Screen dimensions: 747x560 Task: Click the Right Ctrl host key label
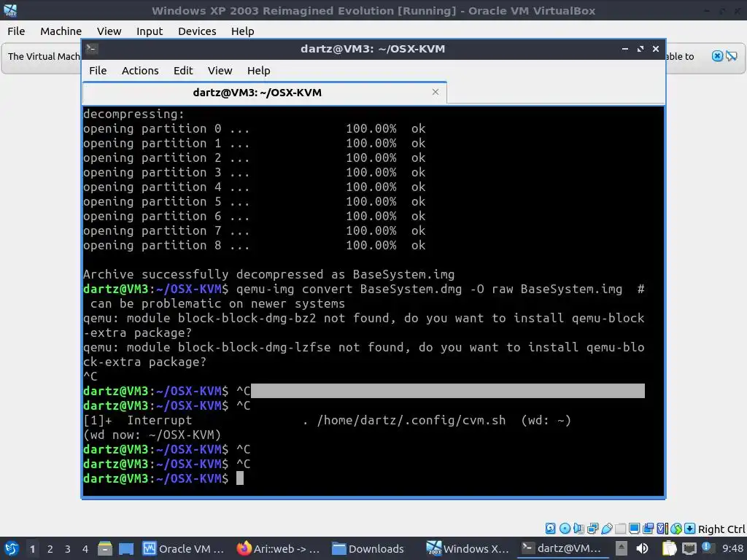721,529
